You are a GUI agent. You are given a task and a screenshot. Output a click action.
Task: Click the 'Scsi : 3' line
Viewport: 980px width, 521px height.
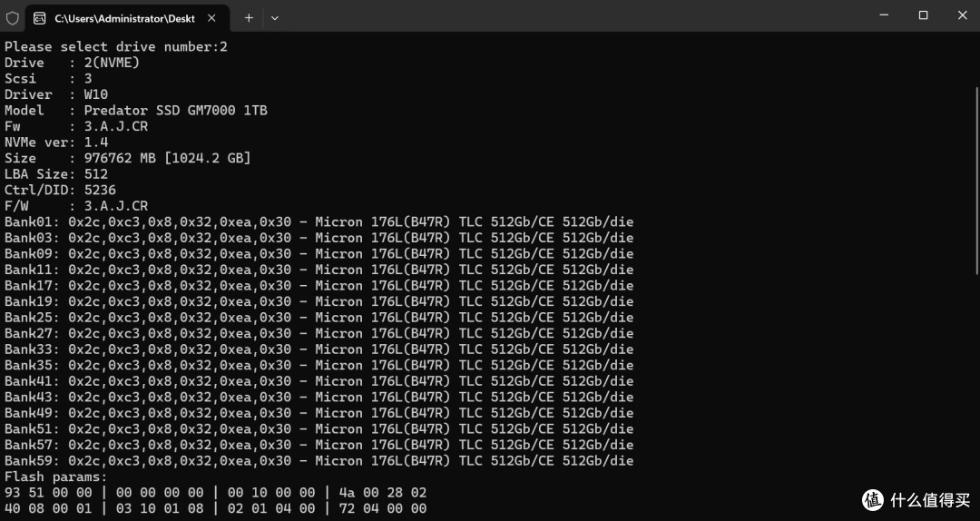click(x=48, y=78)
